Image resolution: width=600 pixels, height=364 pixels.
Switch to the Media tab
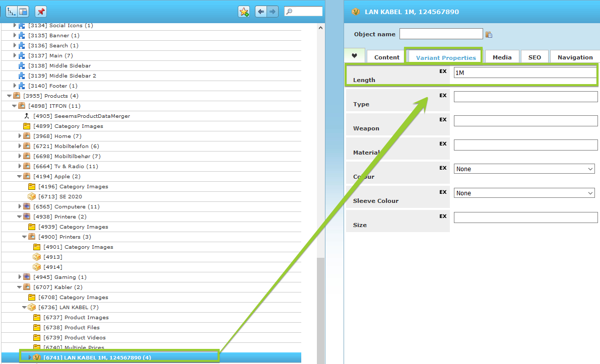(x=502, y=57)
